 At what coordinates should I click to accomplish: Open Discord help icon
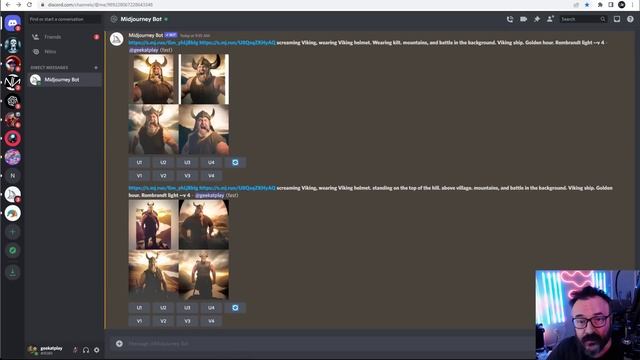(x=630, y=19)
